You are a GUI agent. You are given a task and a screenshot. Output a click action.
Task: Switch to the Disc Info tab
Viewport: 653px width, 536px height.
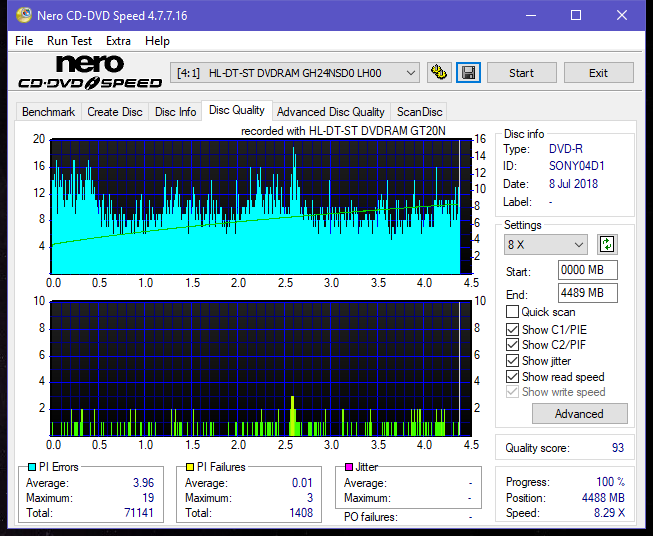coord(175,112)
